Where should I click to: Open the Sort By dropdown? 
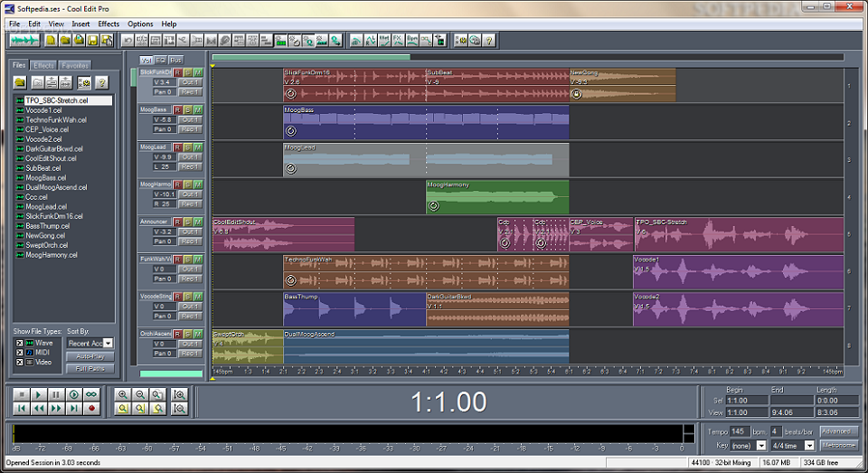click(108, 343)
